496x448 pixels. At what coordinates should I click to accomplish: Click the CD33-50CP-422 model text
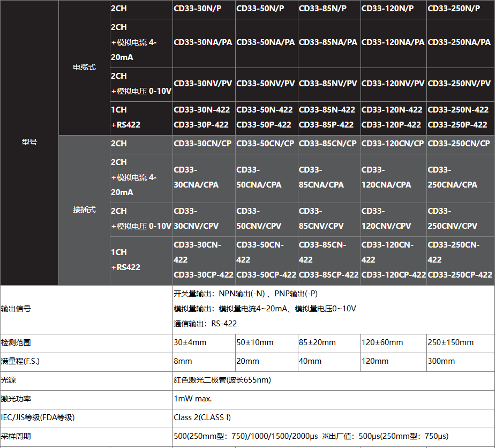point(266,275)
